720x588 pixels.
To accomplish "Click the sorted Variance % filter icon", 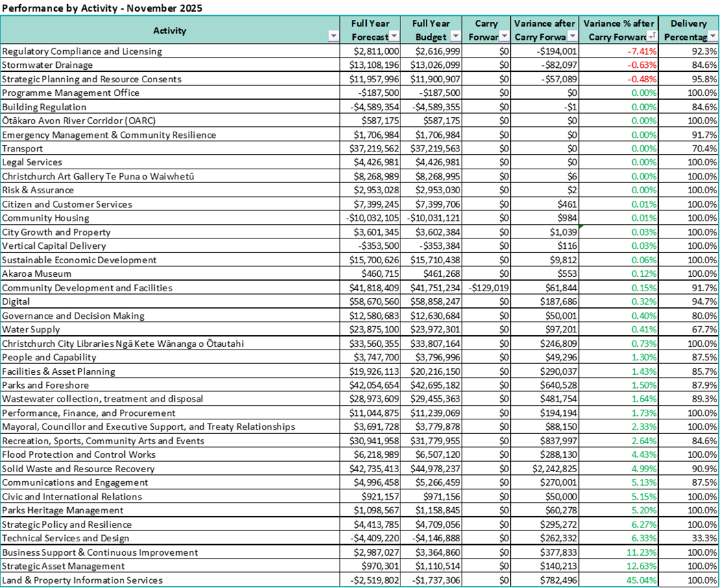I will click(651, 37).
